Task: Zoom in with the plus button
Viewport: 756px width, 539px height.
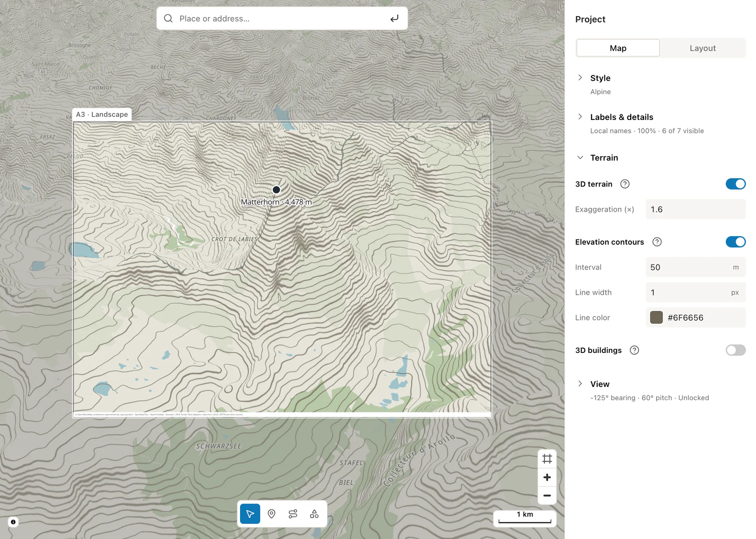Action: (547, 477)
